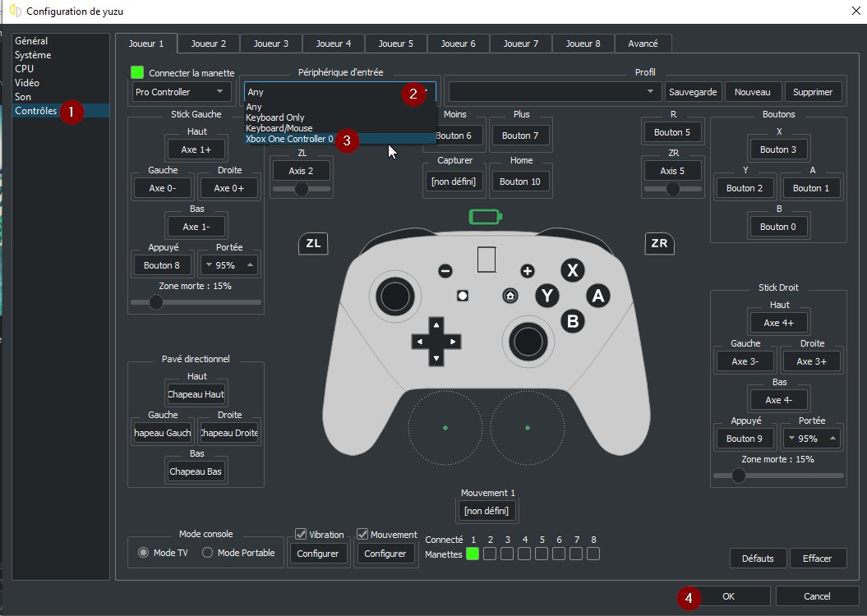Click the green battery indicator icon
Screen dimensions: 867x616
tap(484, 217)
